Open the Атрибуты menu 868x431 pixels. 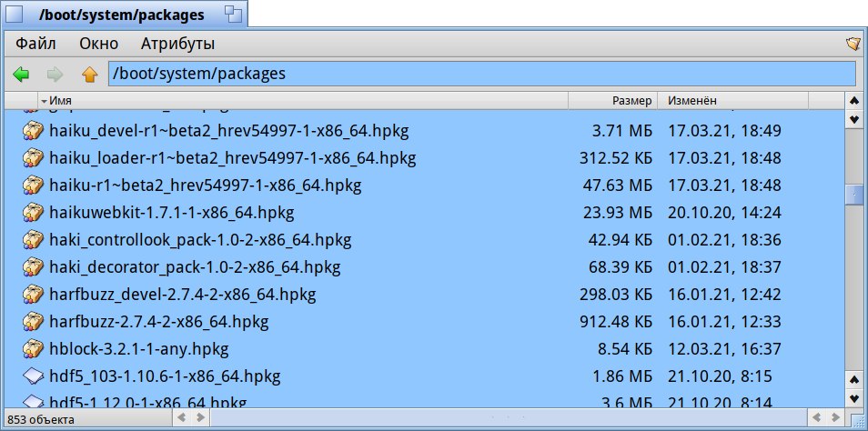point(177,44)
